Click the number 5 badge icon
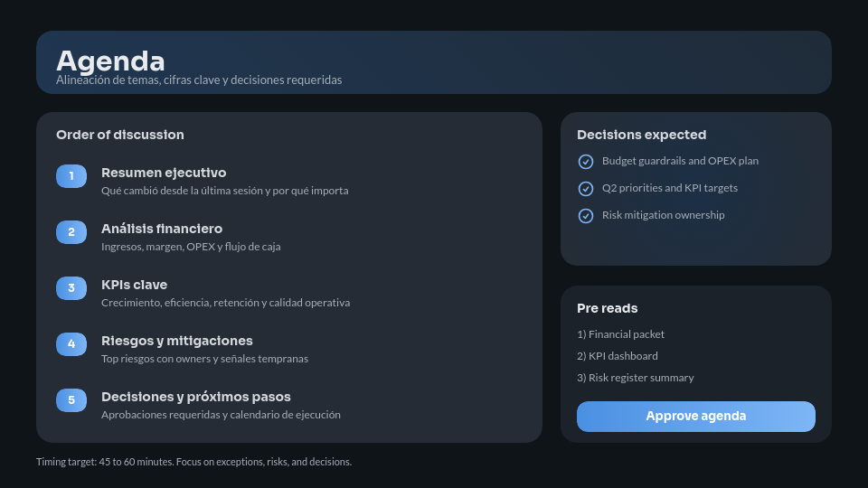 pos(71,400)
